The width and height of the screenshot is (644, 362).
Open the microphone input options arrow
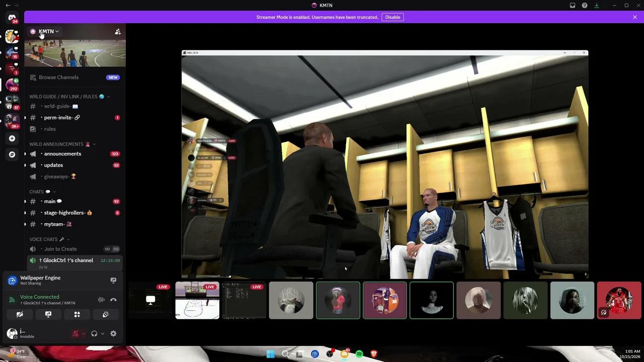coord(84,333)
